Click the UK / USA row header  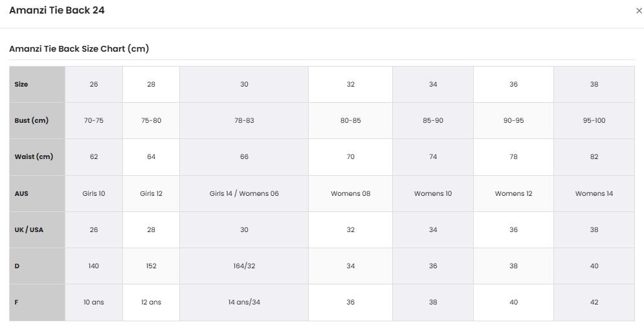tap(38, 230)
